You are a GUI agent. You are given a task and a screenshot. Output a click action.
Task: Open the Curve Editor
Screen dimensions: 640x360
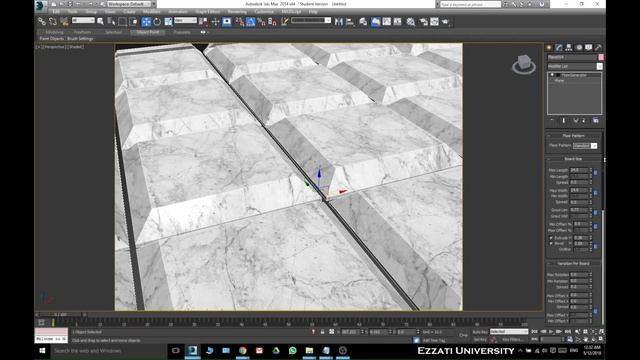387,22
